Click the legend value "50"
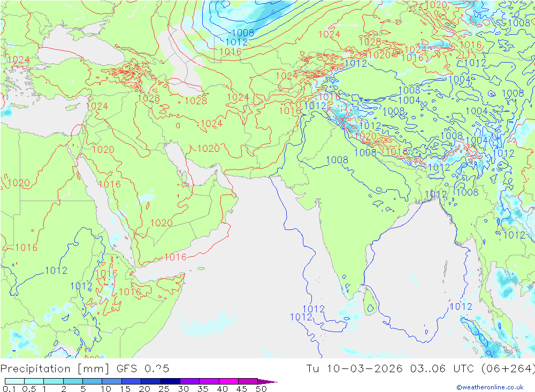The image size is (535, 392). click(x=261, y=389)
